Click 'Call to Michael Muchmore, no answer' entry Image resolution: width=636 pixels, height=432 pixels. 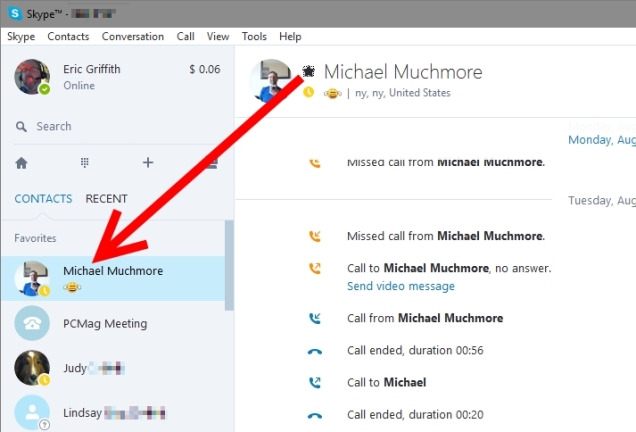click(x=449, y=268)
